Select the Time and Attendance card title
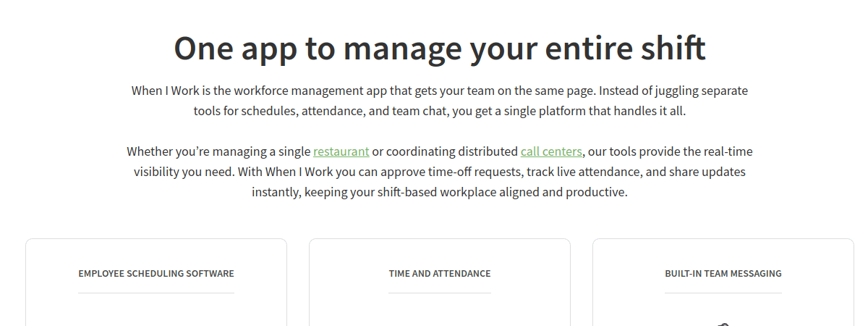 click(x=440, y=274)
